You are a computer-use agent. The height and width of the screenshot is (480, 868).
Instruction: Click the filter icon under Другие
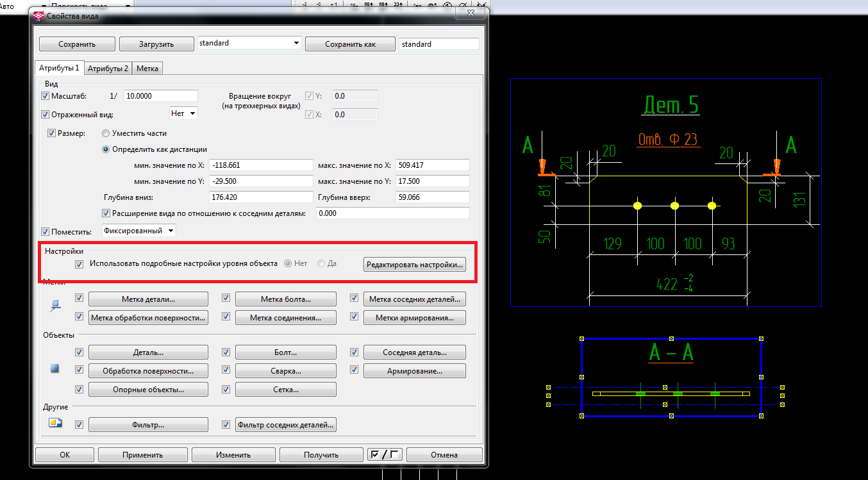[x=55, y=423]
